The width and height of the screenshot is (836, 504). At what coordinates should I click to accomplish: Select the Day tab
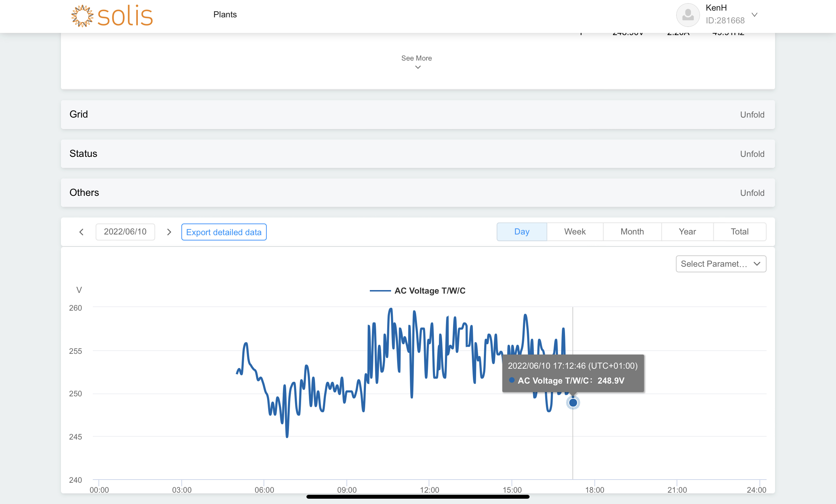tap(522, 232)
